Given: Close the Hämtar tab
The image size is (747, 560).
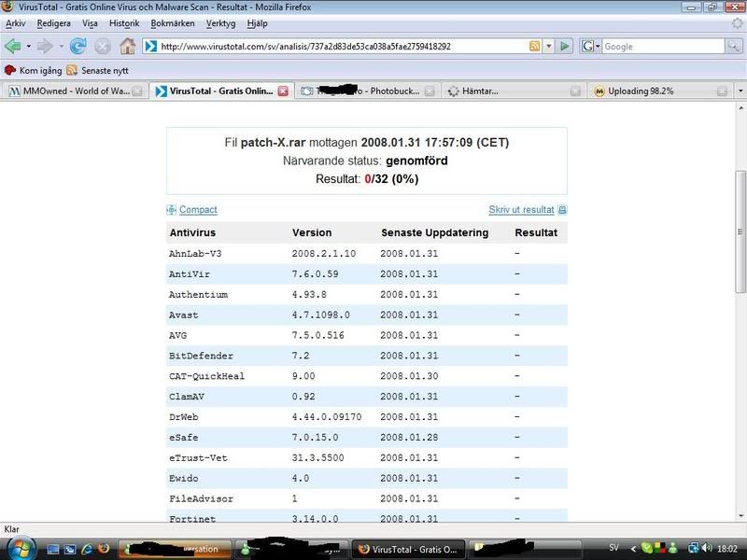Looking at the screenshot, I should coord(575,91).
